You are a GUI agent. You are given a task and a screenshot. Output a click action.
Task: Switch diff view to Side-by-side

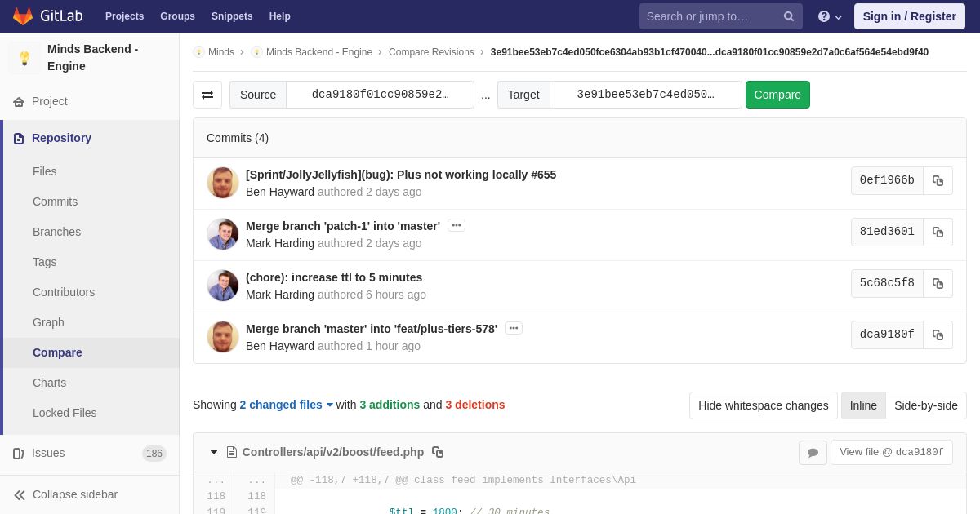pyautogui.click(x=925, y=405)
